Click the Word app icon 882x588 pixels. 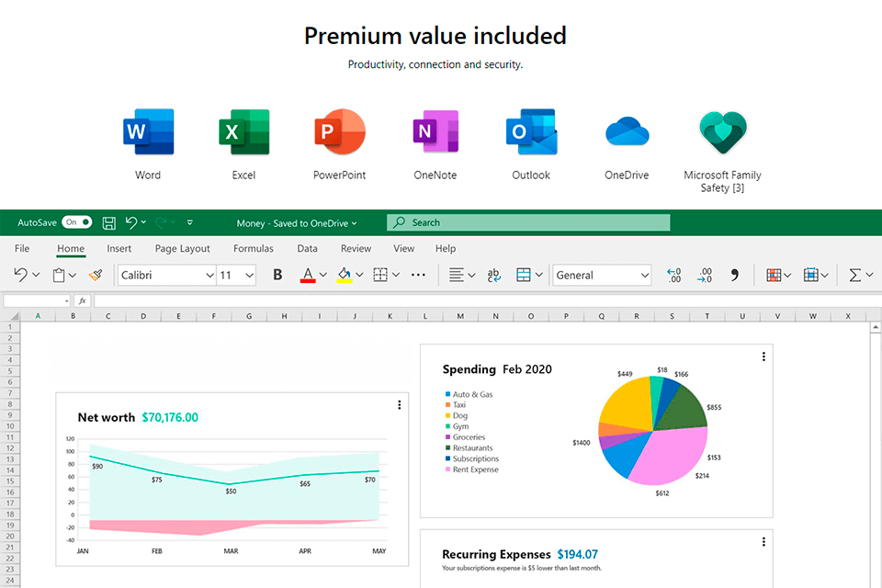pos(149,131)
